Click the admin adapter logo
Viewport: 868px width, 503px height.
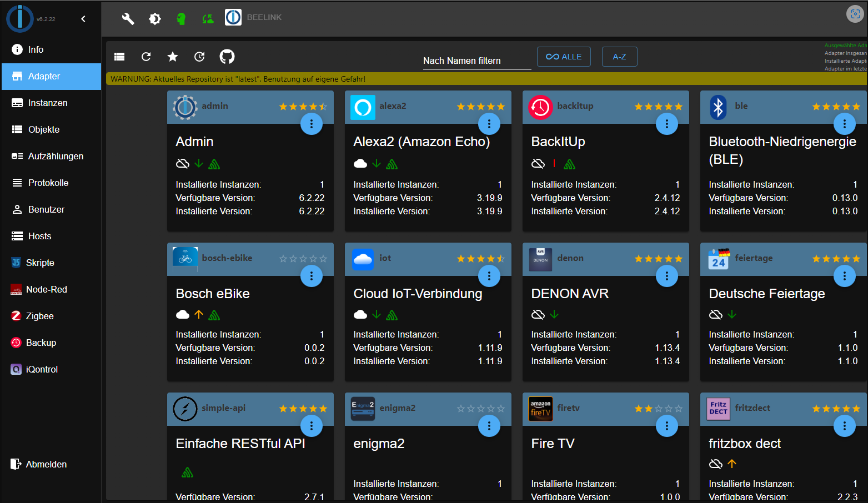(185, 107)
